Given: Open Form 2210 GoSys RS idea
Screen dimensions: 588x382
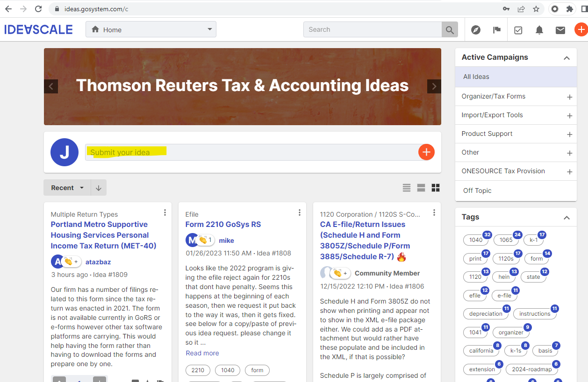Looking at the screenshot, I should coord(223,225).
